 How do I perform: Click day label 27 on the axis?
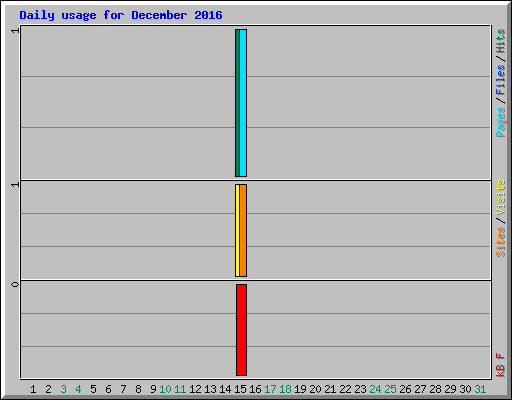tap(420, 389)
